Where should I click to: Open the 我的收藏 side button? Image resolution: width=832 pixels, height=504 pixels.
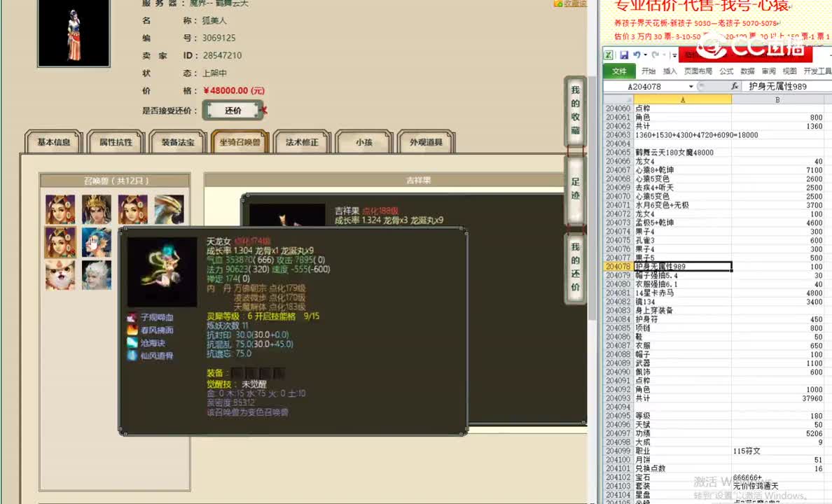[575, 111]
